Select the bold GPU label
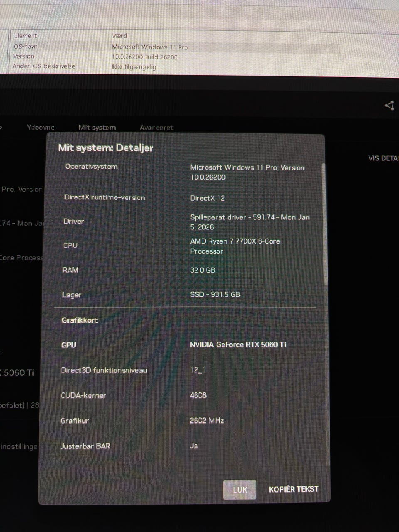Image resolution: width=399 pixels, height=532 pixels. (69, 345)
